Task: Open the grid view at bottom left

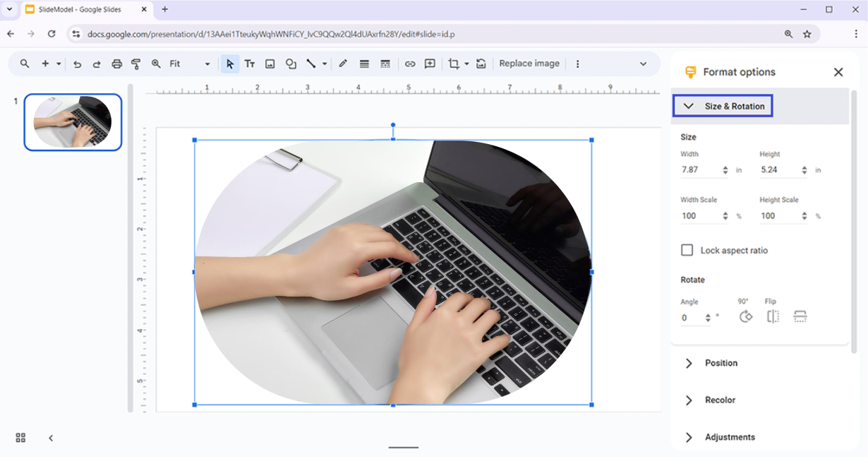Action: 20,438
